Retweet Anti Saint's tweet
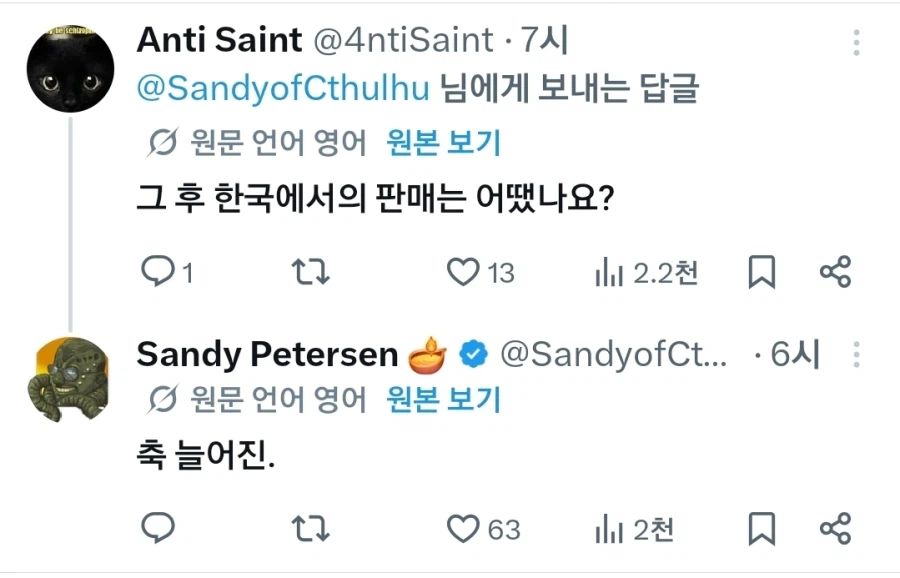Viewport: 900px width, 578px height. coord(310,272)
